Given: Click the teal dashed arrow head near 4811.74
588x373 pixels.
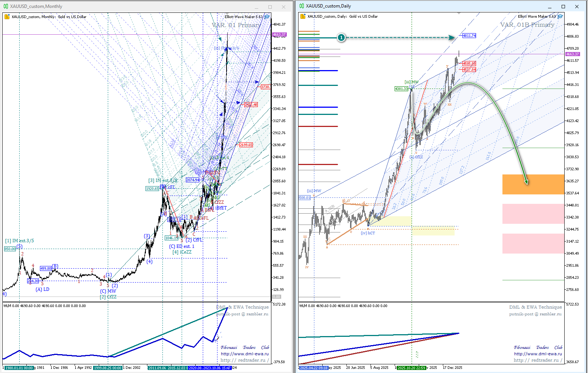Looking at the screenshot, I should pos(452,37).
